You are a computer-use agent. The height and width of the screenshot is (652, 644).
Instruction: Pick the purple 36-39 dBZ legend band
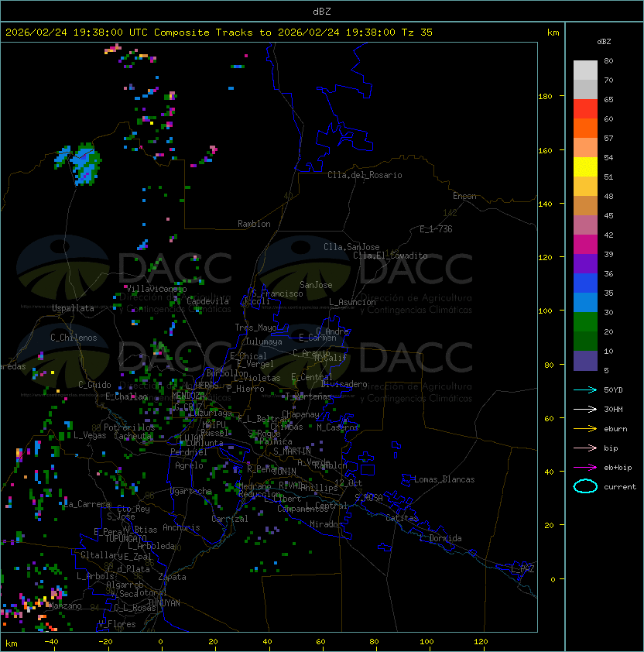(x=585, y=263)
